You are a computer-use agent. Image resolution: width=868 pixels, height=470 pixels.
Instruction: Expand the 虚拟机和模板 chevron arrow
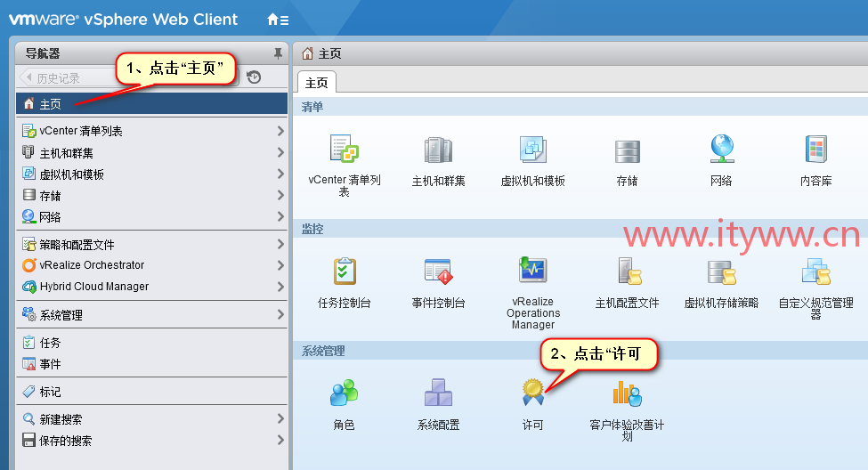[280, 174]
